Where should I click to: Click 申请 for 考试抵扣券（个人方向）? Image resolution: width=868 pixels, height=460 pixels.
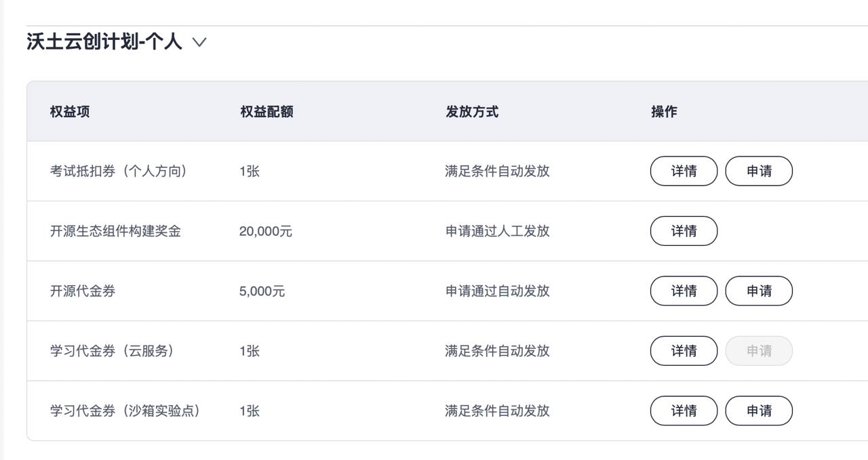[759, 171]
